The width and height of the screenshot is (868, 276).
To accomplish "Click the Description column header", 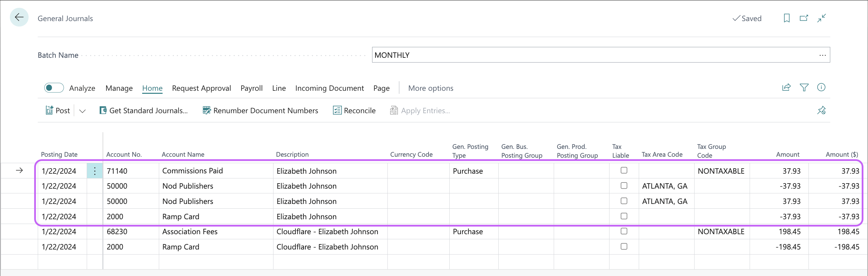I will [x=292, y=154].
